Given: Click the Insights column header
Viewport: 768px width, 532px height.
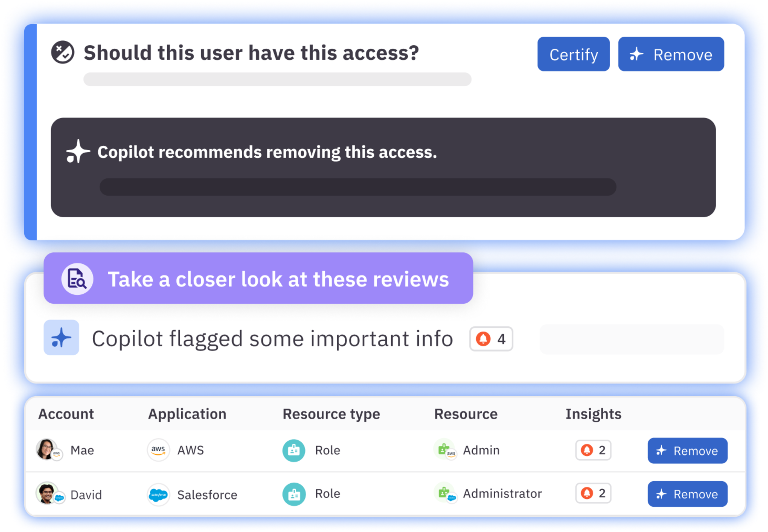Looking at the screenshot, I should point(593,414).
